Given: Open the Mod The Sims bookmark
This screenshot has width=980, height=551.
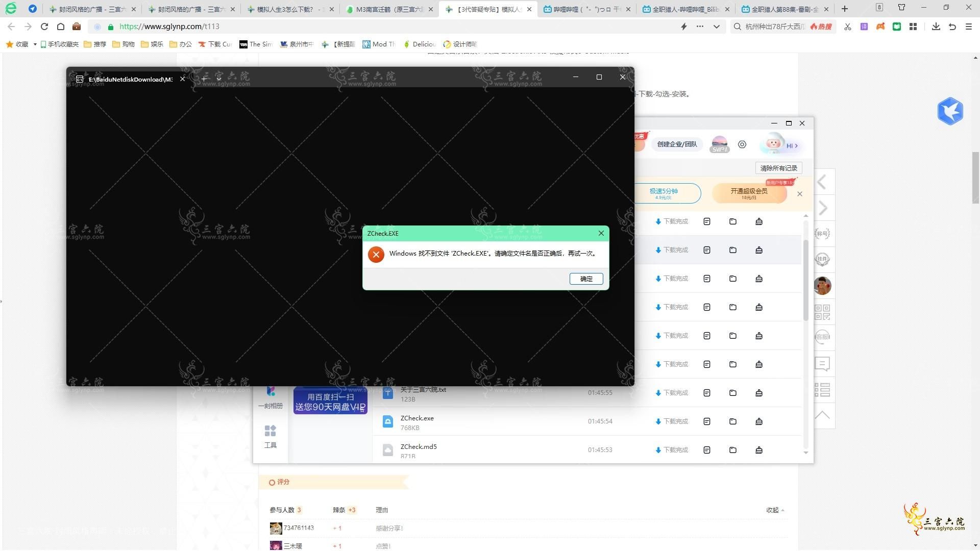Looking at the screenshot, I should (379, 44).
